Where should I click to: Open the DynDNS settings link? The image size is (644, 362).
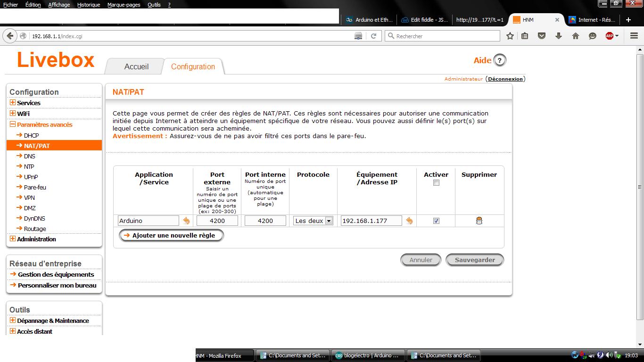(x=34, y=218)
